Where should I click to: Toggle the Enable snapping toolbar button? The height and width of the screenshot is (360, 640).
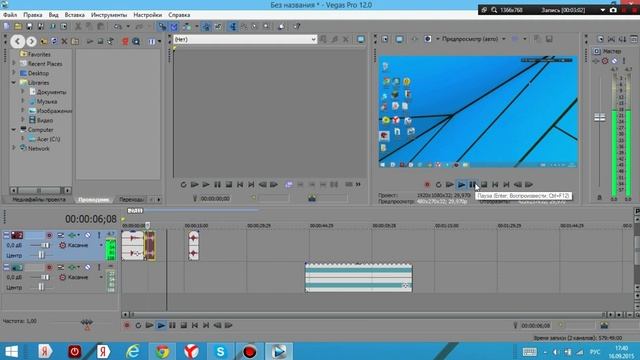pos(162,27)
